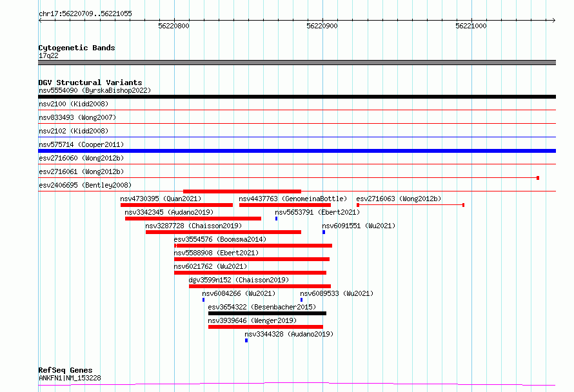The width and height of the screenshot is (574, 392).
Task: Select the red nsv4437763 variant bar
Action: (x=285, y=205)
